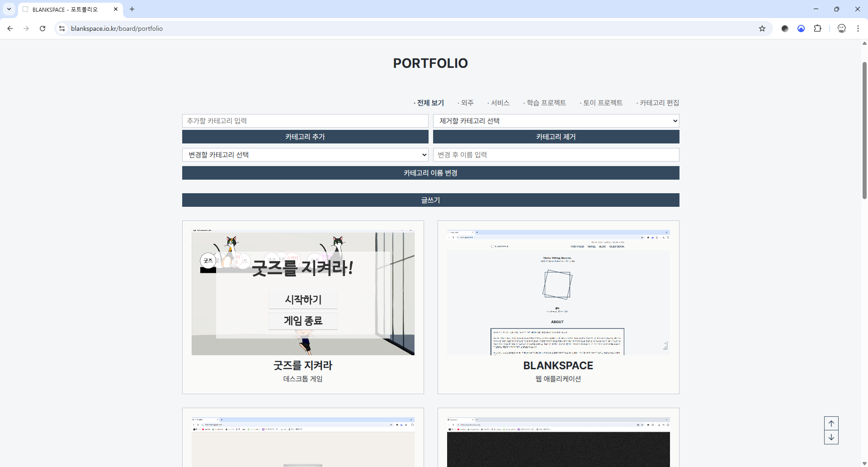This screenshot has width=868, height=467.
Task: Focus the 추가할 카테고리 입력 field
Action: pos(305,121)
